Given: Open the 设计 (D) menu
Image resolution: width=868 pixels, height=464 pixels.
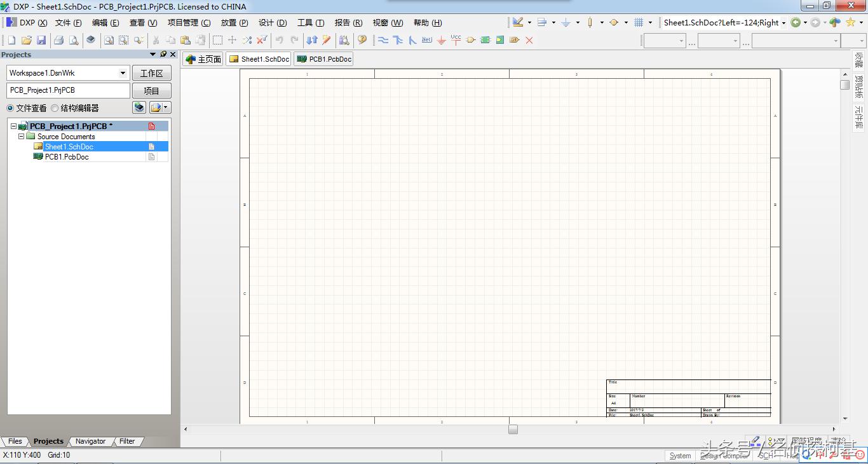Looking at the screenshot, I should pos(273,23).
